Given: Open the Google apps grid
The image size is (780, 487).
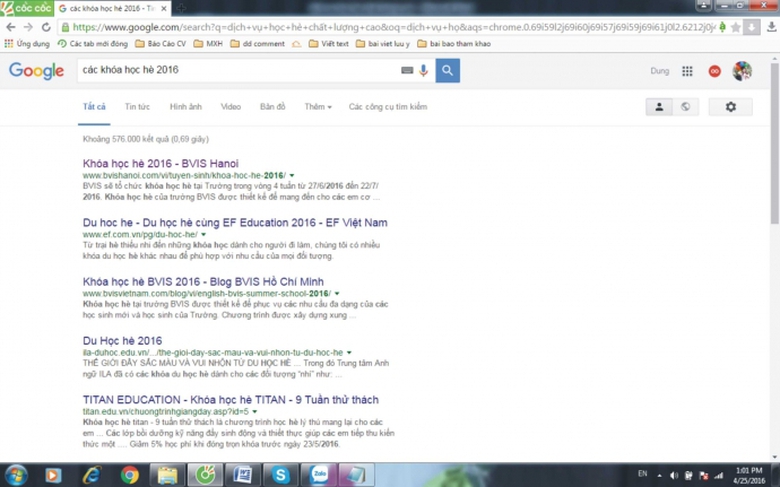Looking at the screenshot, I should (x=687, y=72).
